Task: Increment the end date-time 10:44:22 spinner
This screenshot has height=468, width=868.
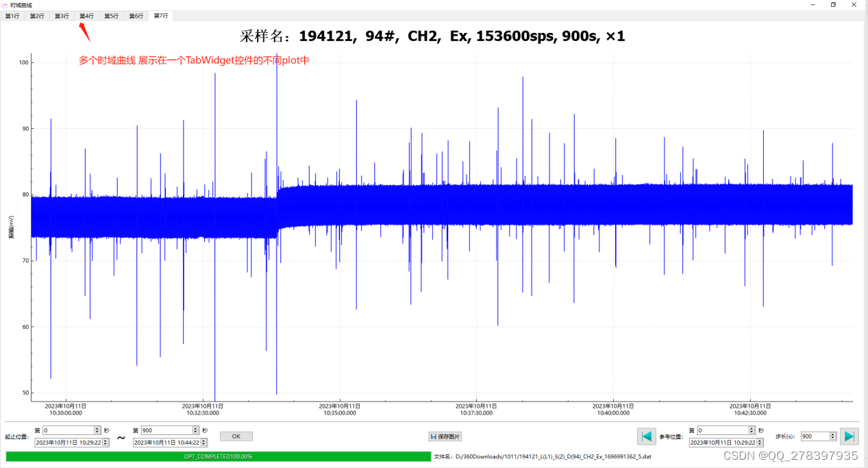Action: tap(203, 440)
